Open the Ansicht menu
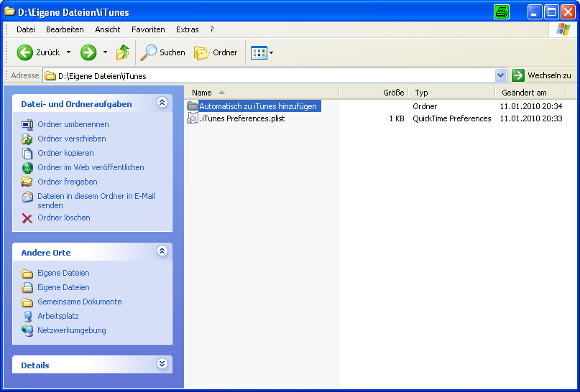The width and height of the screenshot is (580, 392). [x=108, y=29]
